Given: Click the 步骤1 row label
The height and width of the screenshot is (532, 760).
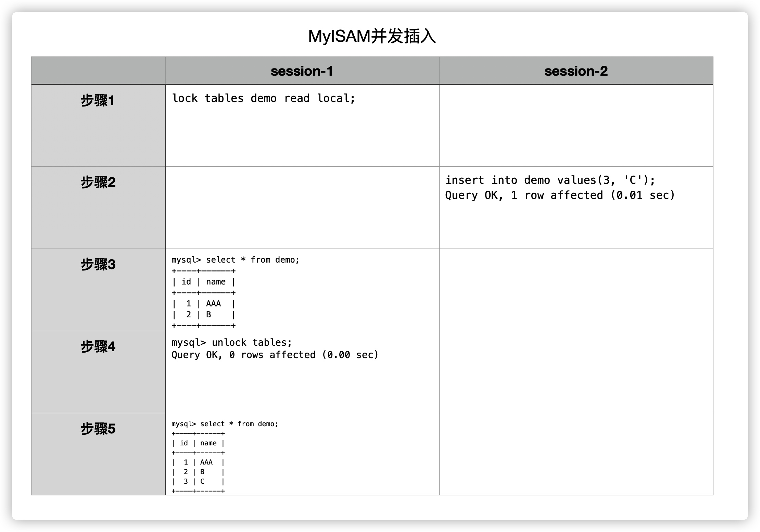Looking at the screenshot, I should click(x=98, y=101).
